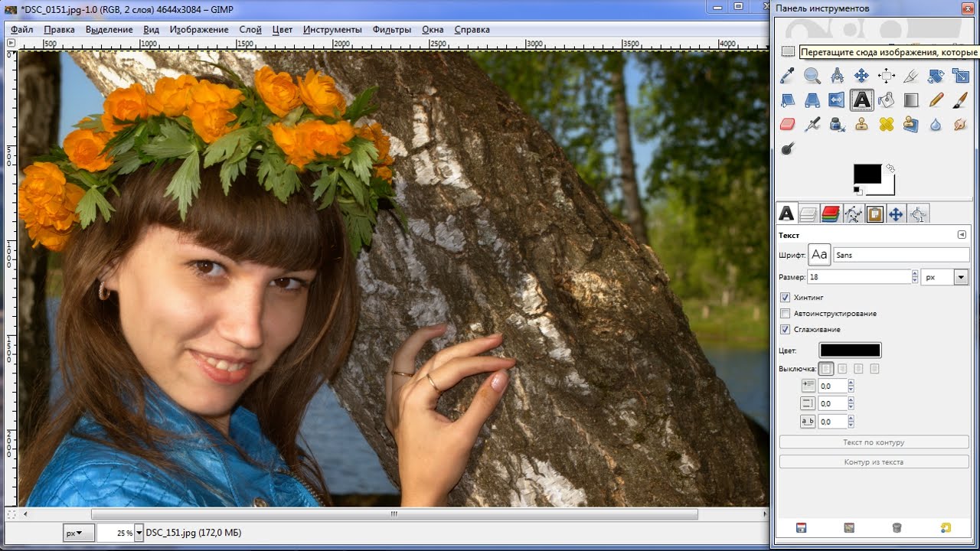Click the black foreground color swatch
The image size is (980, 551).
[867, 174]
